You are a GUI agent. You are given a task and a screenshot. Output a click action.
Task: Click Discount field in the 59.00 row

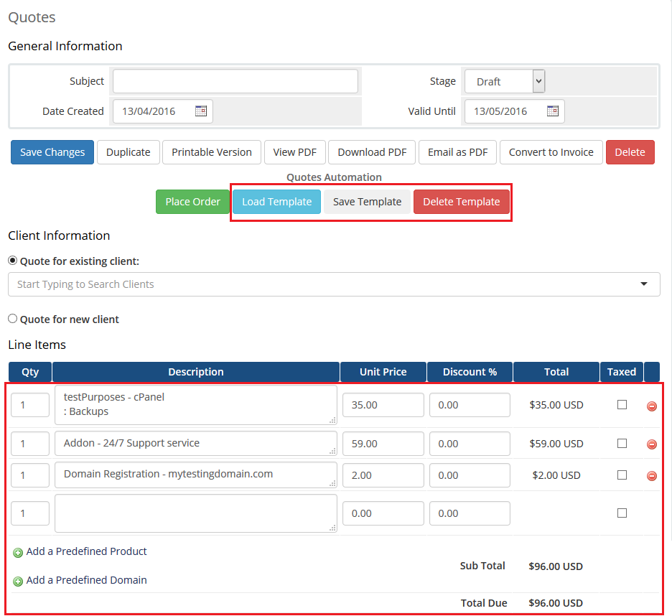coord(470,443)
